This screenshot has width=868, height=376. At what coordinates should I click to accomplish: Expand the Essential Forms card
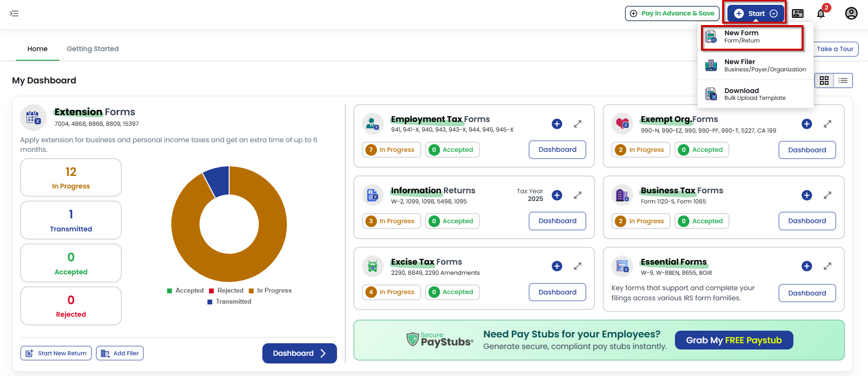coord(828,266)
